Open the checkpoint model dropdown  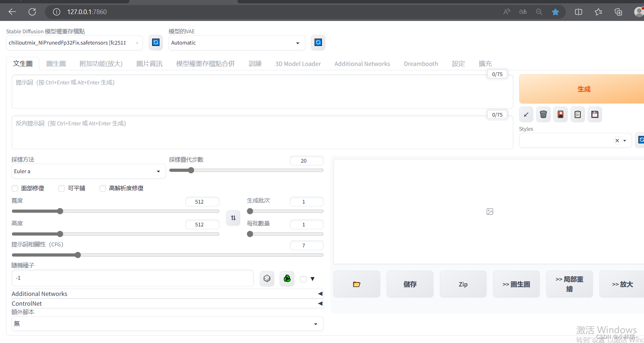click(74, 43)
